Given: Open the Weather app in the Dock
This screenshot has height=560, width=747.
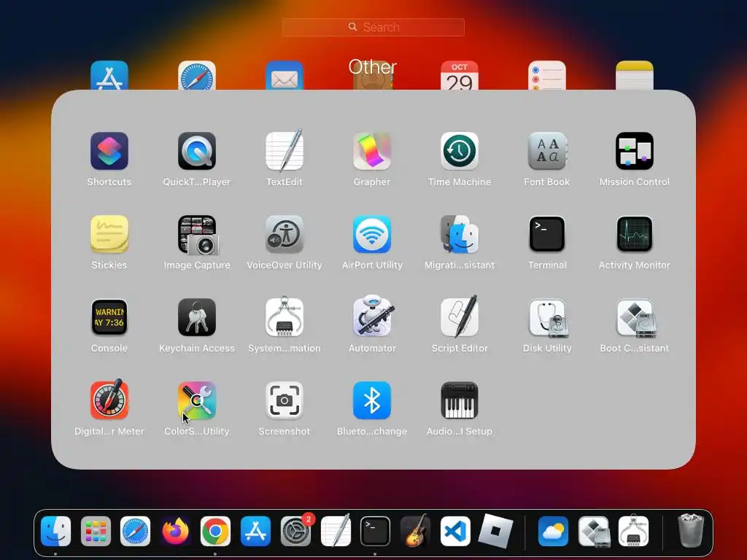Looking at the screenshot, I should coord(553,531).
